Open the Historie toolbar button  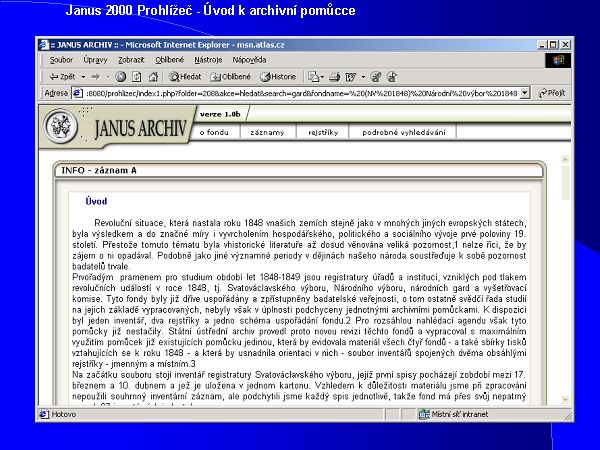[x=278, y=77]
